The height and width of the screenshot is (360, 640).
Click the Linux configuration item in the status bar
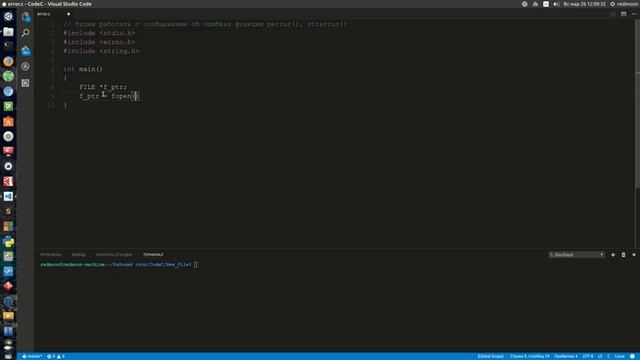click(619, 356)
